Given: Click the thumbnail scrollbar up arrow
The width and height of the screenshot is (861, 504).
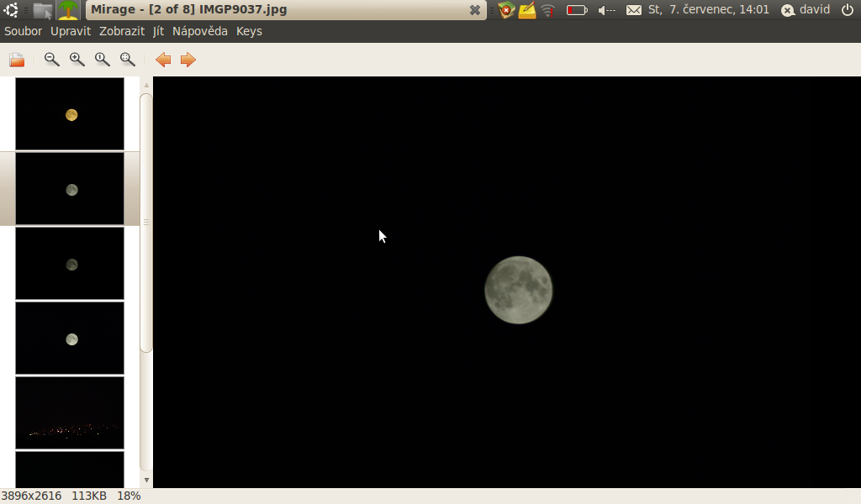Looking at the screenshot, I should coord(146,85).
